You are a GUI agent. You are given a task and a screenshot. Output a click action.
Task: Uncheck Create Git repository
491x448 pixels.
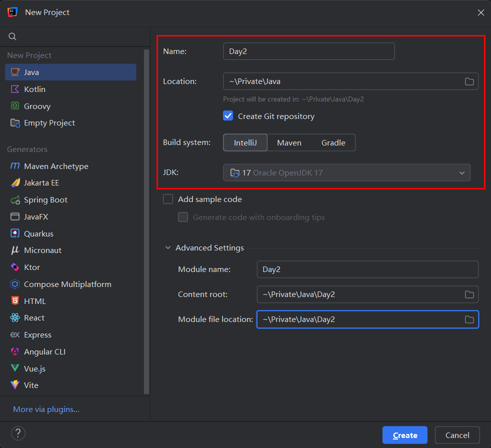click(x=228, y=116)
